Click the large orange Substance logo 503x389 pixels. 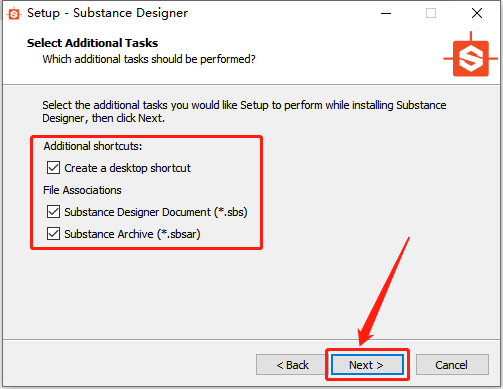471,55
